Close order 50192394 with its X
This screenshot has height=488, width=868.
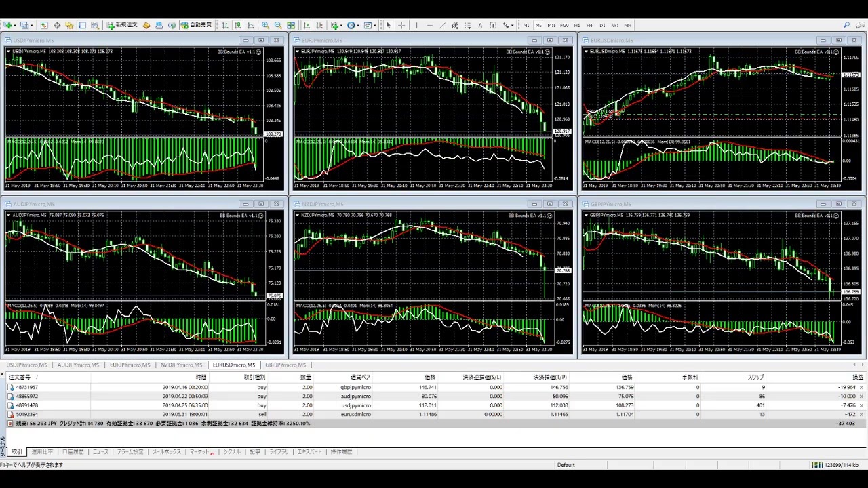(862, 414)
